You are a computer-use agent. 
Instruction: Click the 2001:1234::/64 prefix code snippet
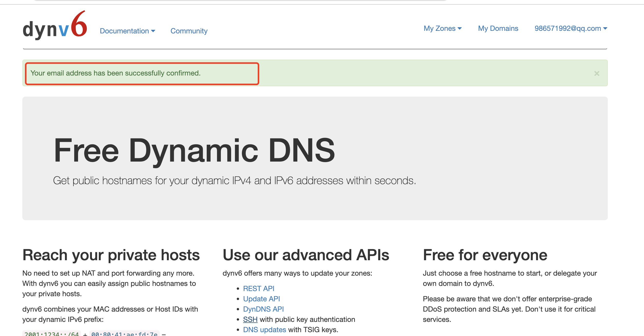pos(52,334)
